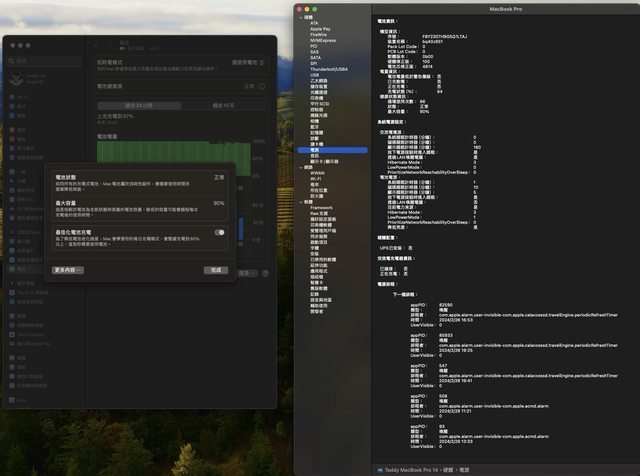Viewport: 640px width, 476px height.
Task: Select Apple Pay in the hardware list
Action: [x=320, y=29]
